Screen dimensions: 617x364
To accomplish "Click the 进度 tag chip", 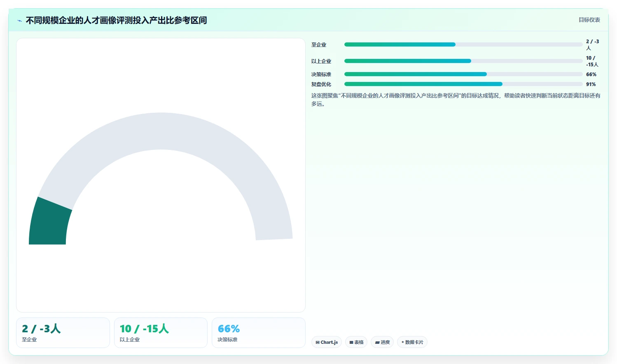I will [x=382, y=342].
